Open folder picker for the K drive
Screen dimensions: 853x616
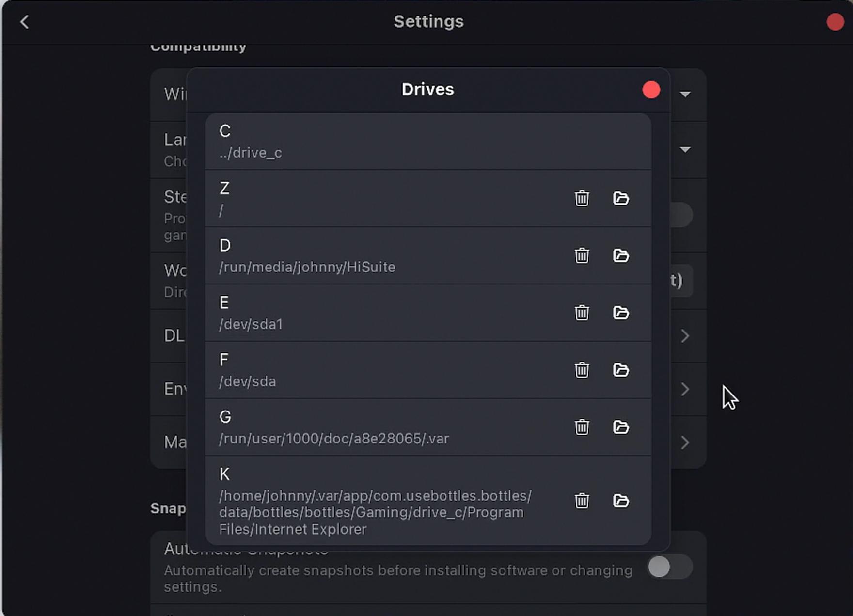coord(622,502)
